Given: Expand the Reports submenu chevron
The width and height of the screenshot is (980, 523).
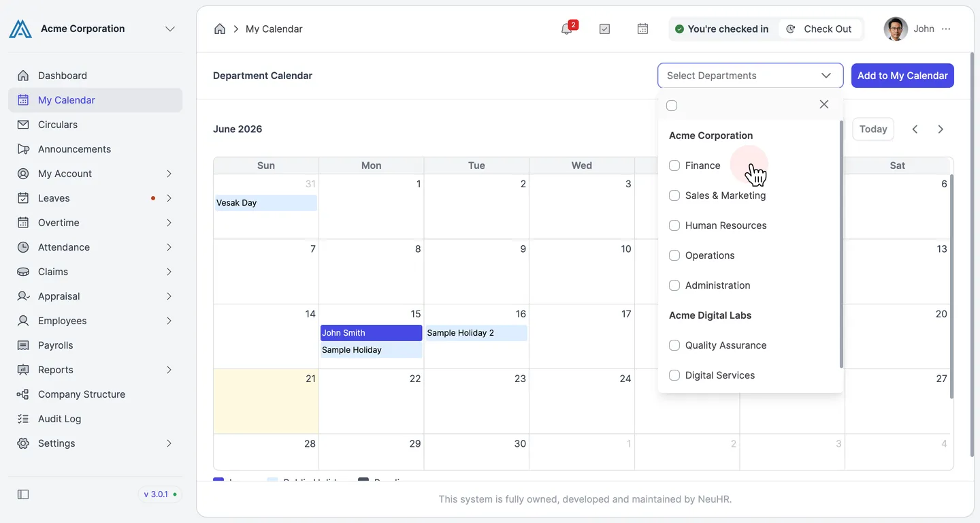Looking at the screenshot, I should click(169, 370).
